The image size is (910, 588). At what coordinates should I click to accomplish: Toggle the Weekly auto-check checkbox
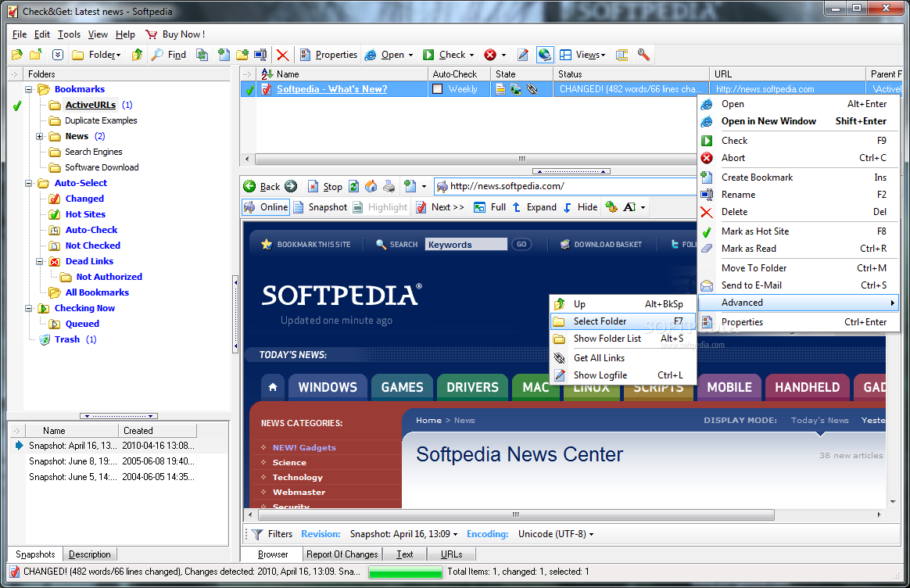[438, 89]
